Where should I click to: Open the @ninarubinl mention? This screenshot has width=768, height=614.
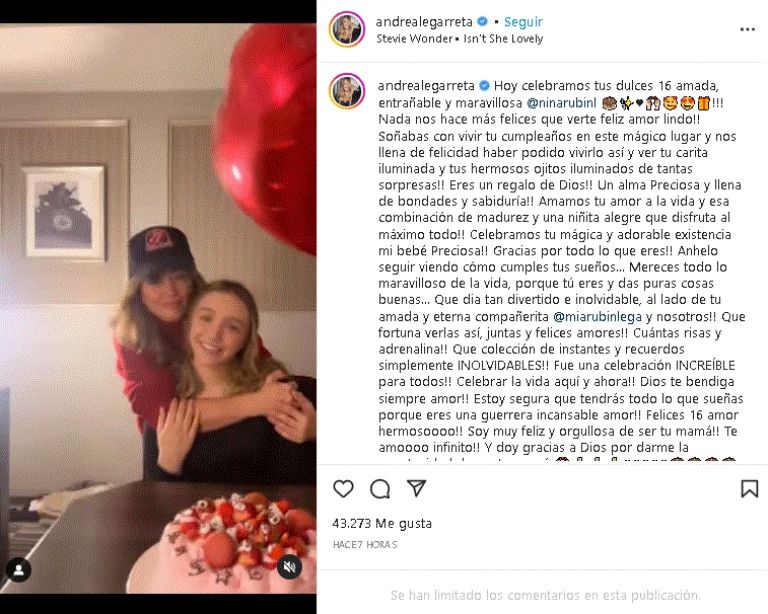[561, 103]
